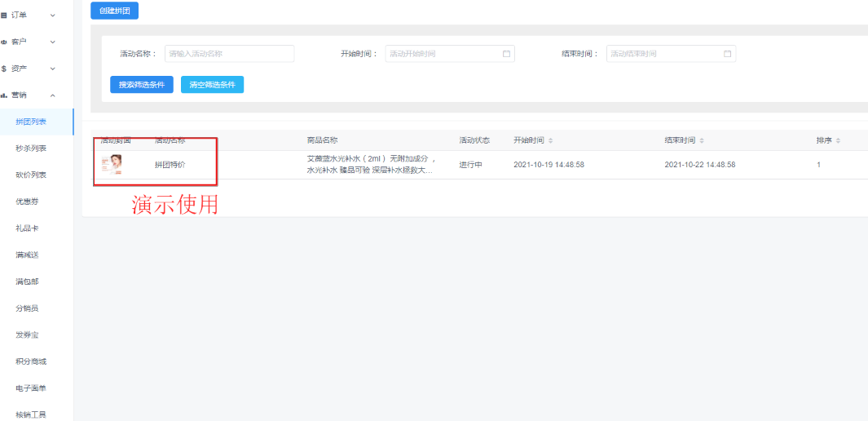
Task: Open the 砍价列表 menu item
Action: [31, 175]
